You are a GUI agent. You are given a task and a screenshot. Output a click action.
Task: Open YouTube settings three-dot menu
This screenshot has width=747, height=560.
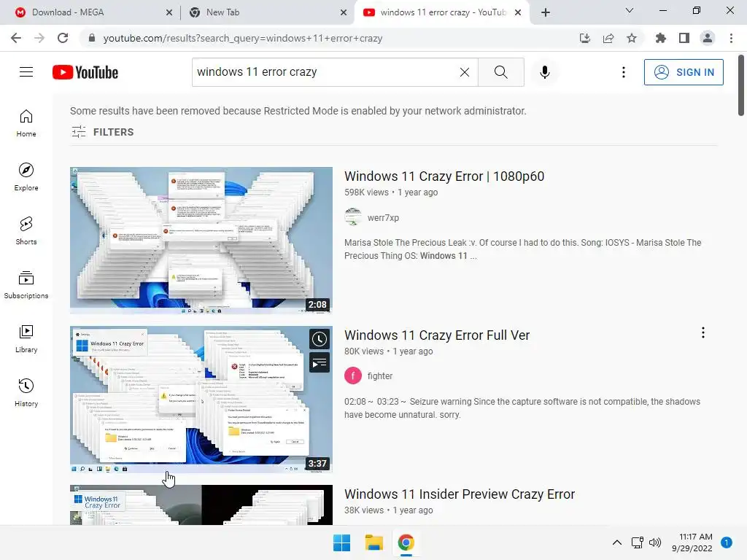[x=623, y=72]
